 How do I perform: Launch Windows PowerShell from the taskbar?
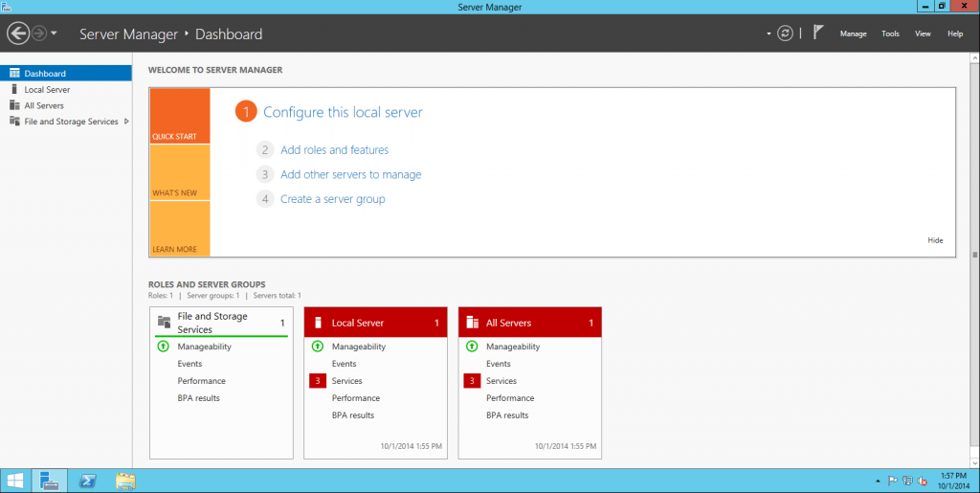86,481
